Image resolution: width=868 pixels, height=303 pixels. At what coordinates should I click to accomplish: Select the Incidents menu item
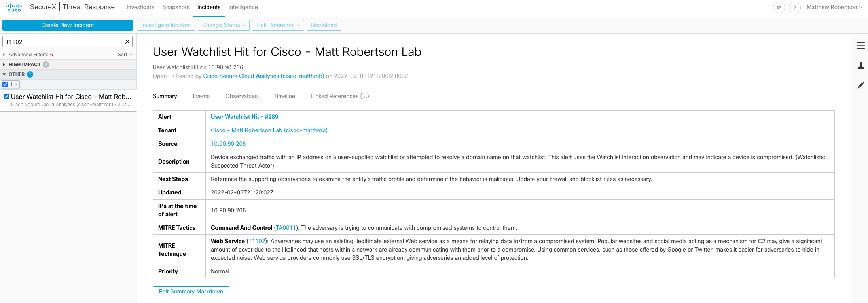[x=209, y=7]
